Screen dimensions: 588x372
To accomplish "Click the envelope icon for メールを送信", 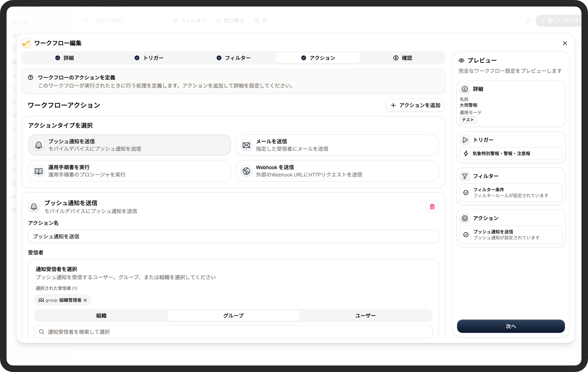I will coord(246,145).
